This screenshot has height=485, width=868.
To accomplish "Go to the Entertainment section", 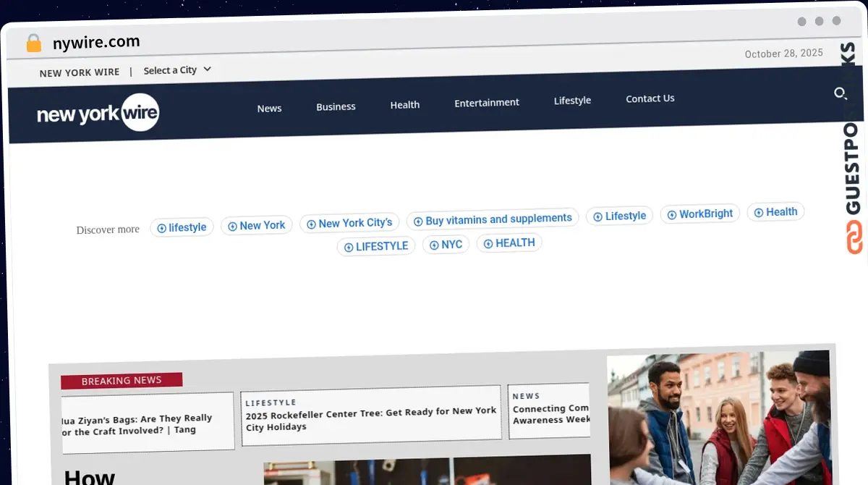I will point(486,103).
